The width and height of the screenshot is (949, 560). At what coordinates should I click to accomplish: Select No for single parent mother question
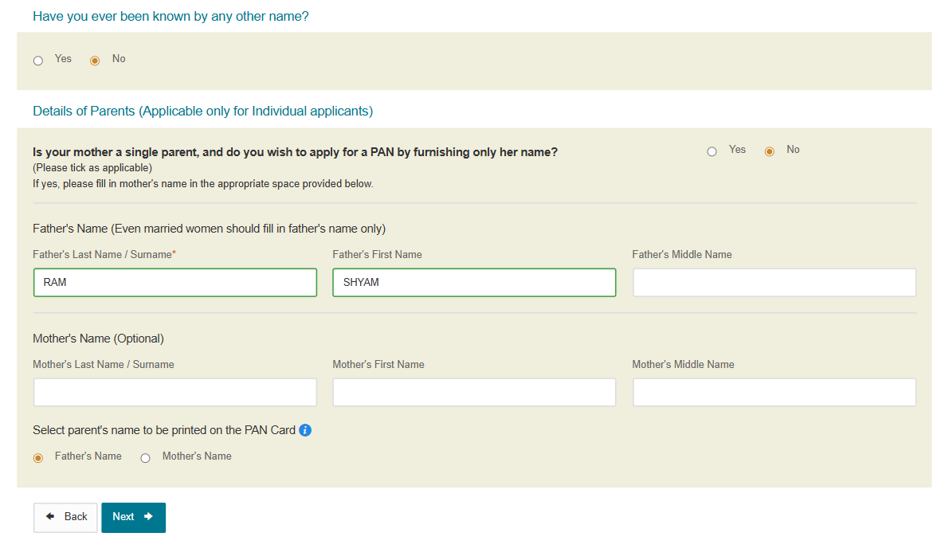[x=769, y=151]
